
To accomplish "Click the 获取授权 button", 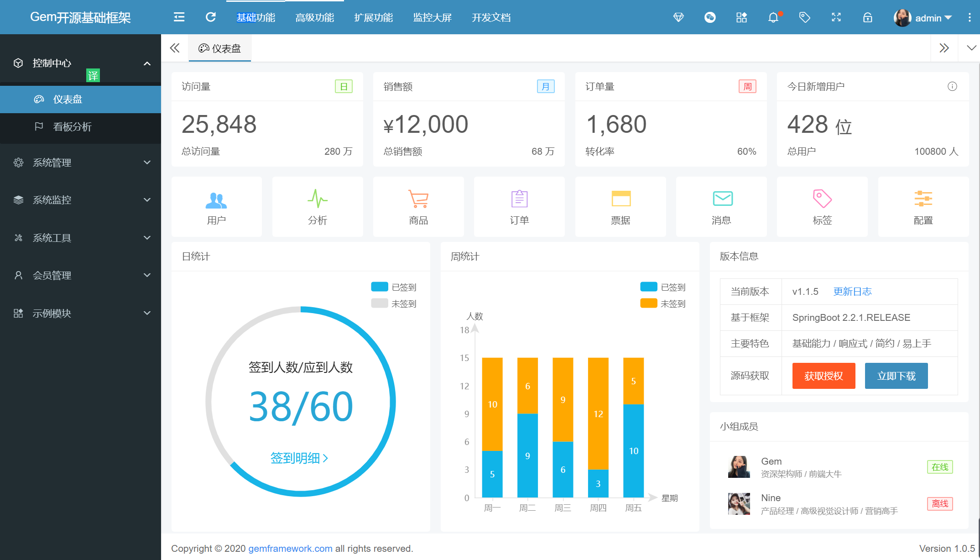I will pyautogui.click(x=824, y=376).
